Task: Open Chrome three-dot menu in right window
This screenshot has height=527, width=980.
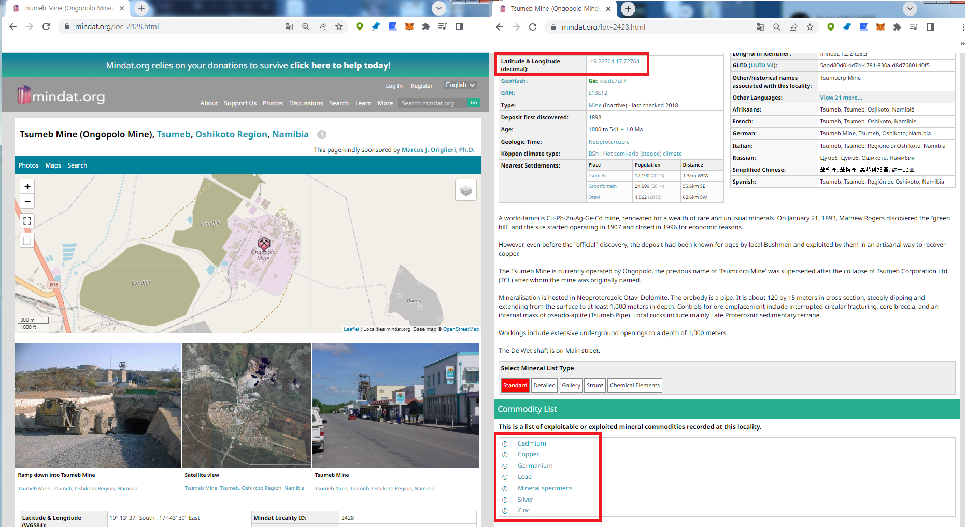Action: (963, 27)
